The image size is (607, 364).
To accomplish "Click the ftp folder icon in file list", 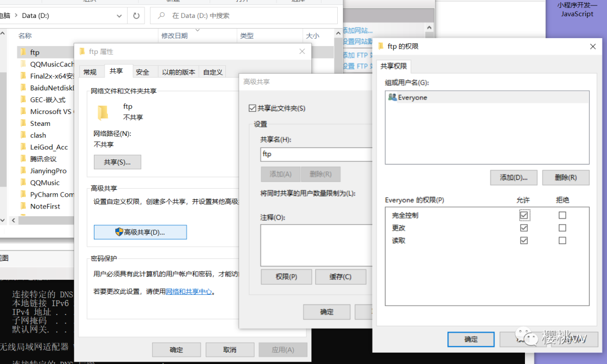I will (23, 52).
